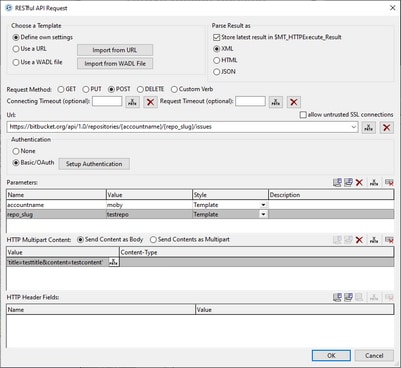Delete selected parameter row via red X
Screen dimensions: 401x368
pos(359,182)
